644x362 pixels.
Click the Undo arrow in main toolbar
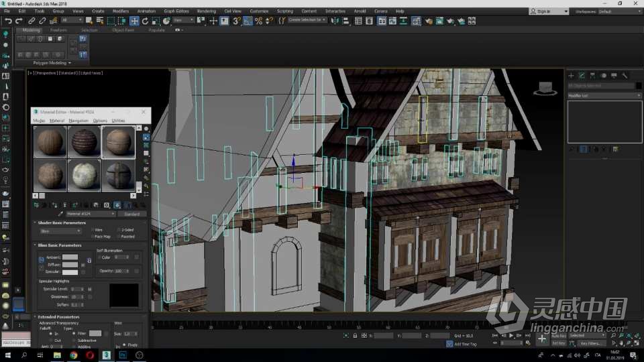[8, 21]
